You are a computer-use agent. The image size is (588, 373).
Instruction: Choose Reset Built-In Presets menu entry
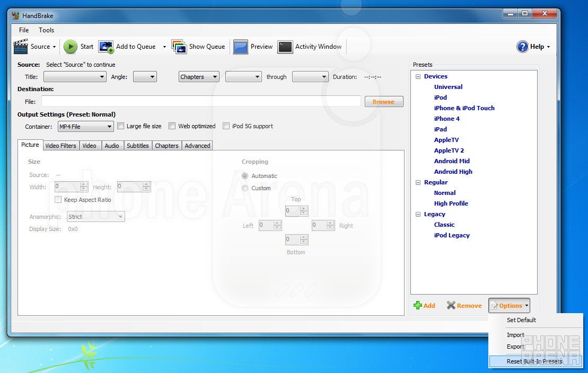tap(536, 361)
